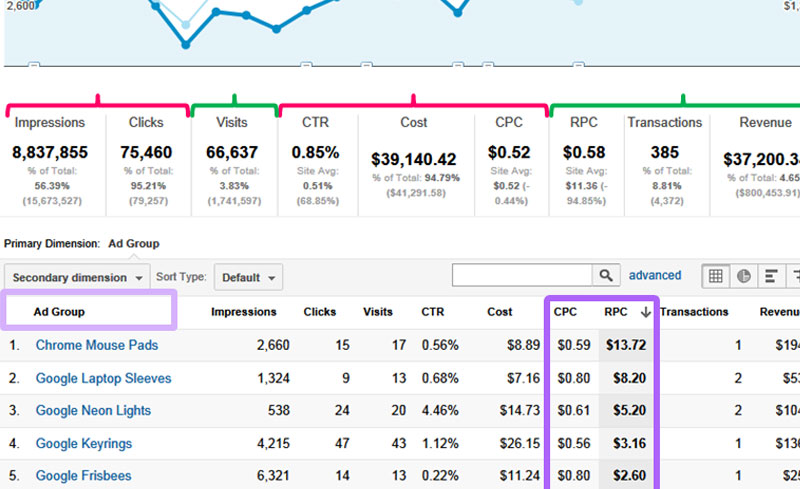Sort table by CPC column header
This screenshot has height=489, width=800.
(565, 312)
